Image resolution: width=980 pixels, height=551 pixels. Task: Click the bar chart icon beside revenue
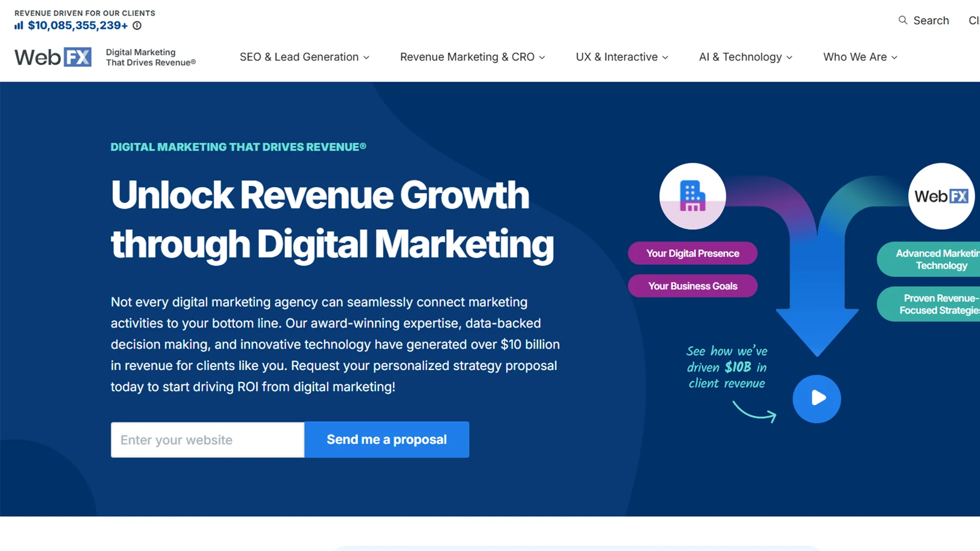point(19,26)
